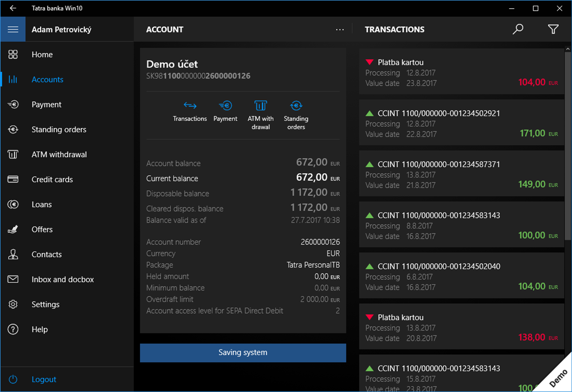
Task: Open Platba kartou 138,00 EUR transaction
Action: pyautogui.click(x=462, y=327)
